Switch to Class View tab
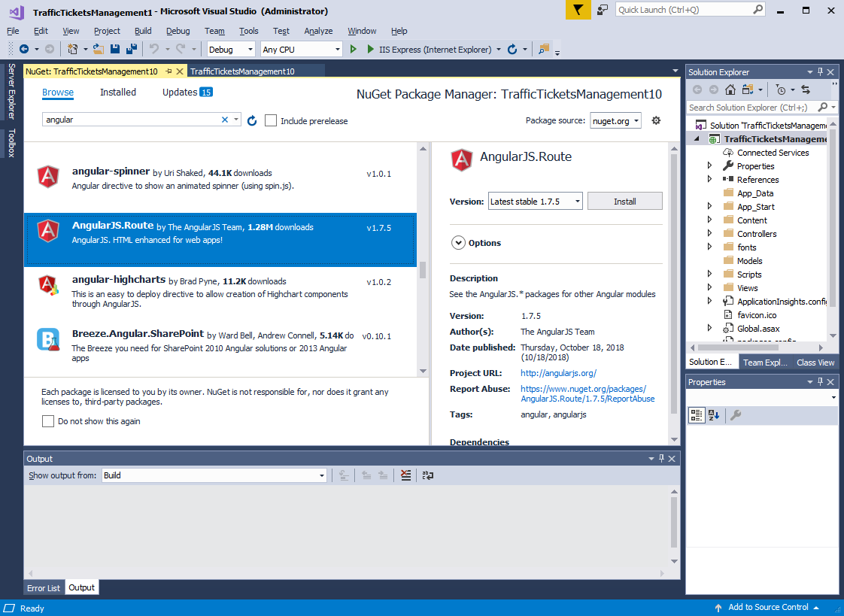 tap(815, 362)
